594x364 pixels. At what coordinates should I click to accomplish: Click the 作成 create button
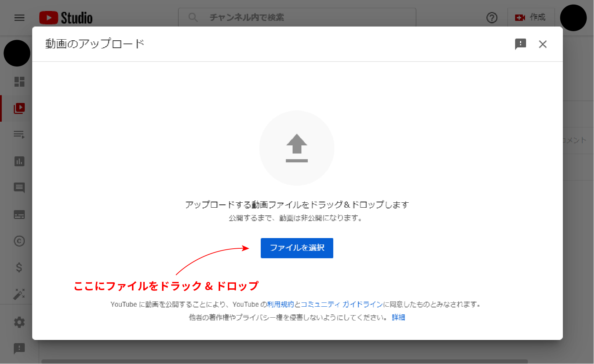pos(531,17)
